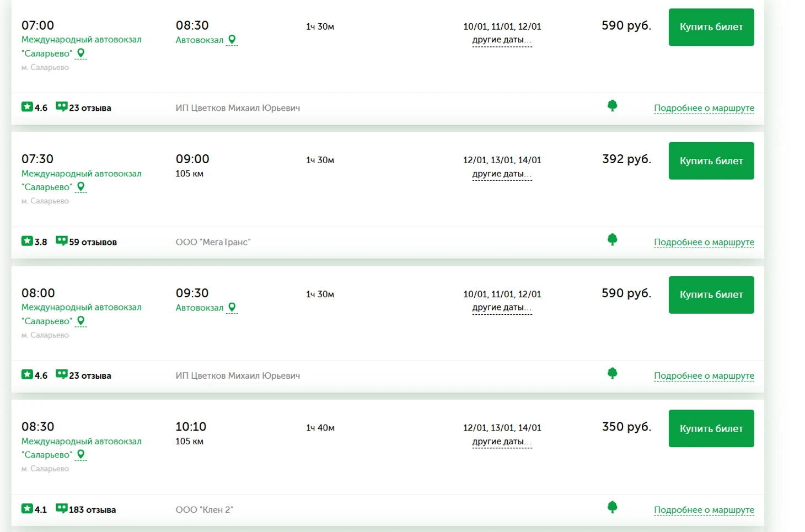The height and width of the screenshot is (532, 805).
Task: Click map pin next to 07:00 Саларьево departure
Action: pyautogui.click(x=80, y=53)
